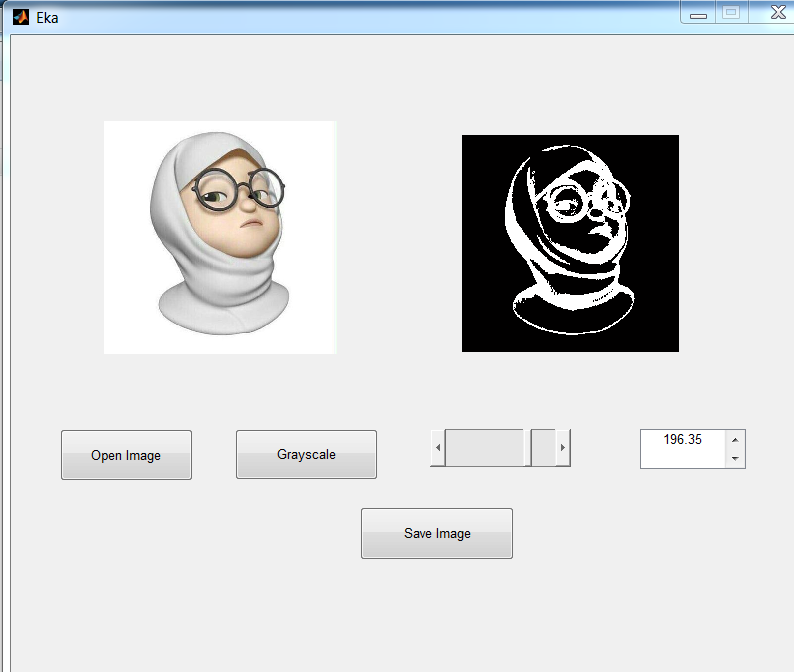Select the original color image preview

tap(220, 237)
